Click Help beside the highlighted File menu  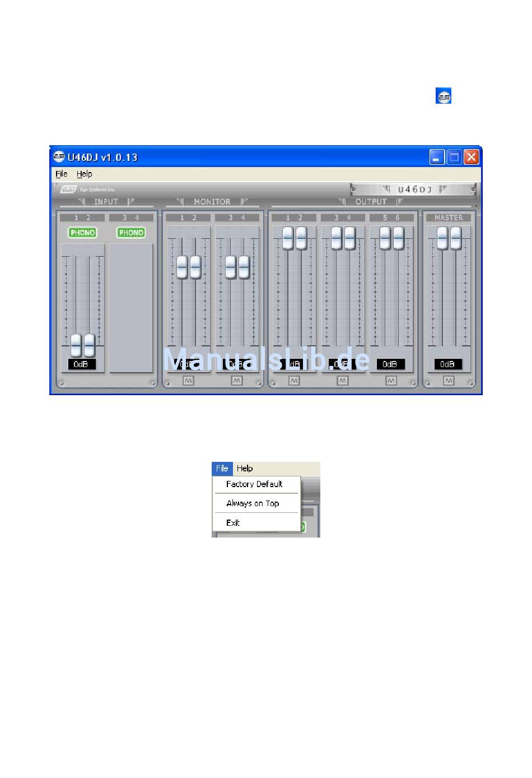pyautogui.click(x=245, y=469)
